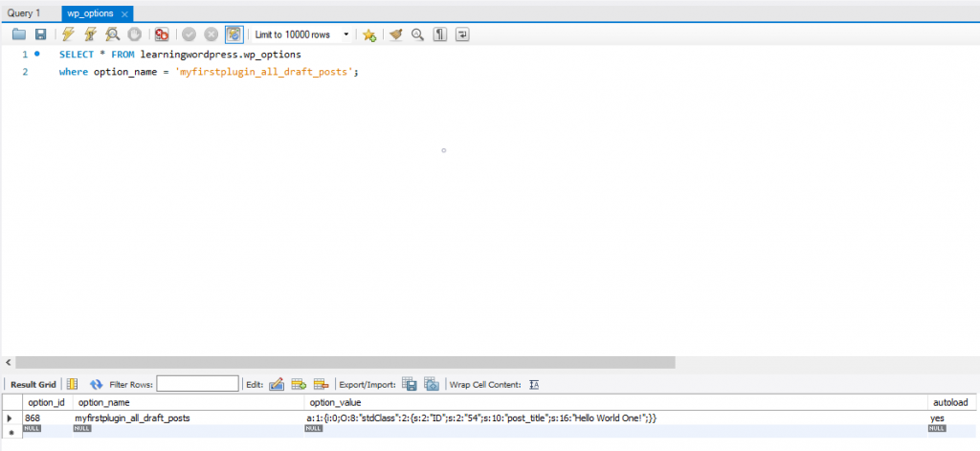
Task: Run the Explain query magnifier-lightning icon
Action: 113,34
